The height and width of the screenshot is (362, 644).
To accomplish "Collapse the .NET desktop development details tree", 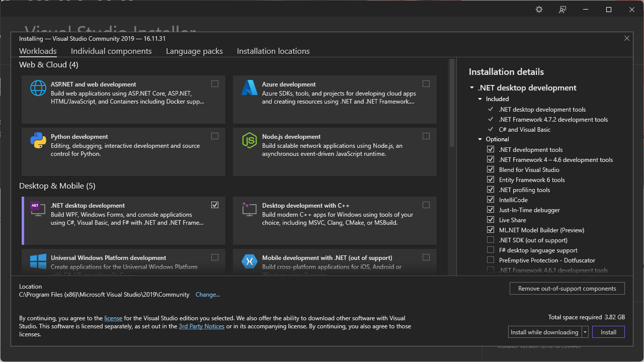I will click(472, 88).
